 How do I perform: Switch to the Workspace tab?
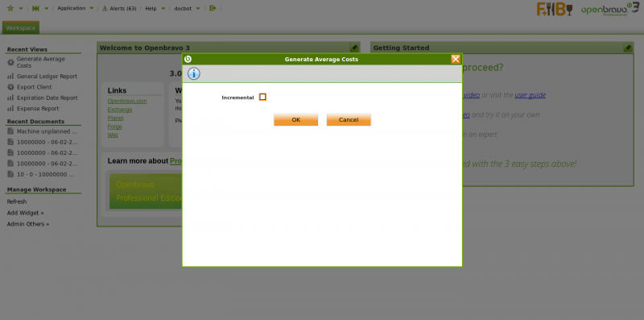(x=21, y=28)
